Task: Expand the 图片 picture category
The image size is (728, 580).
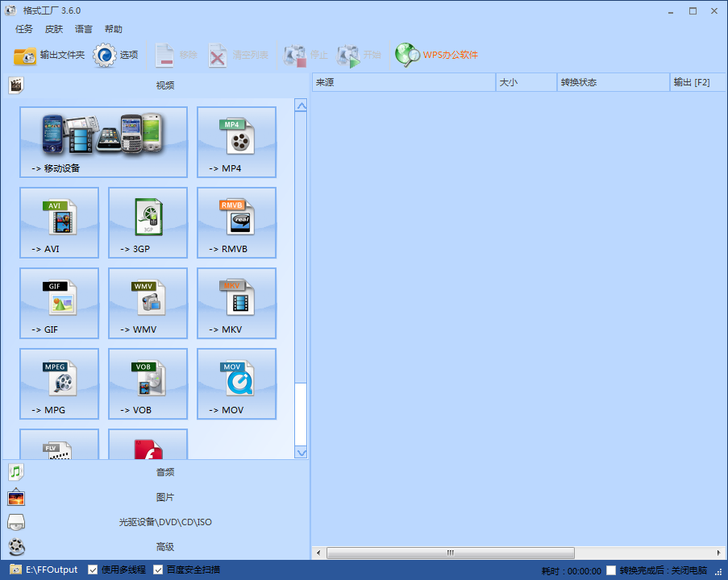Action: pos(164,497)
